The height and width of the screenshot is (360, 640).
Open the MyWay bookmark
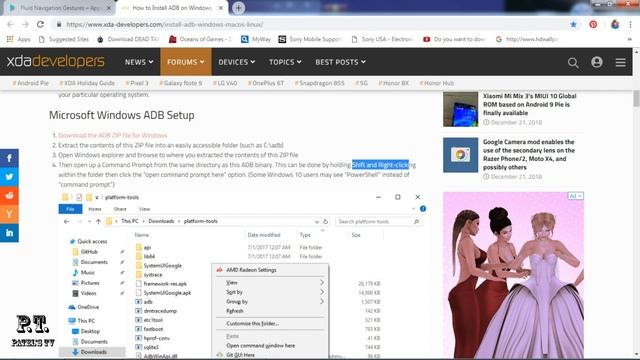pos(256,39)
